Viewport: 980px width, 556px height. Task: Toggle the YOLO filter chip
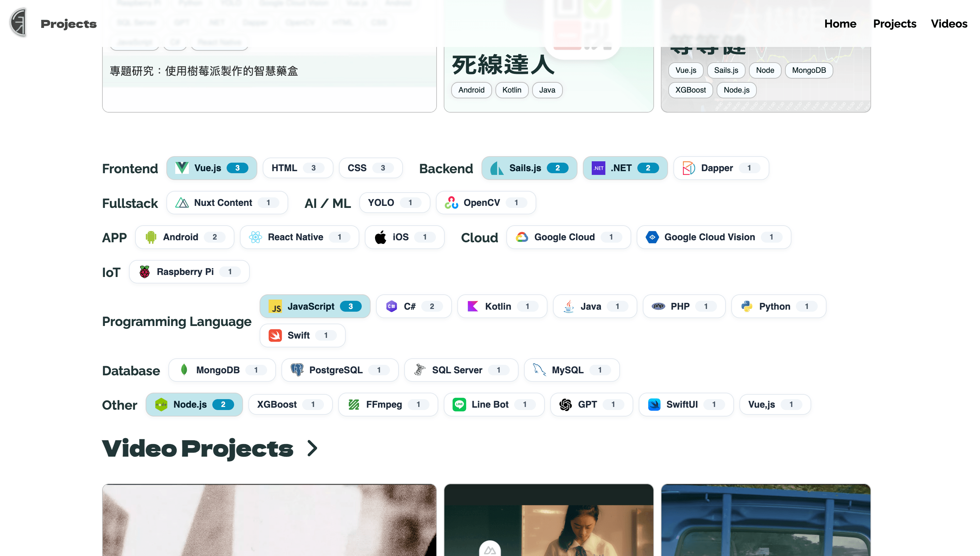[x=394, y=203]
